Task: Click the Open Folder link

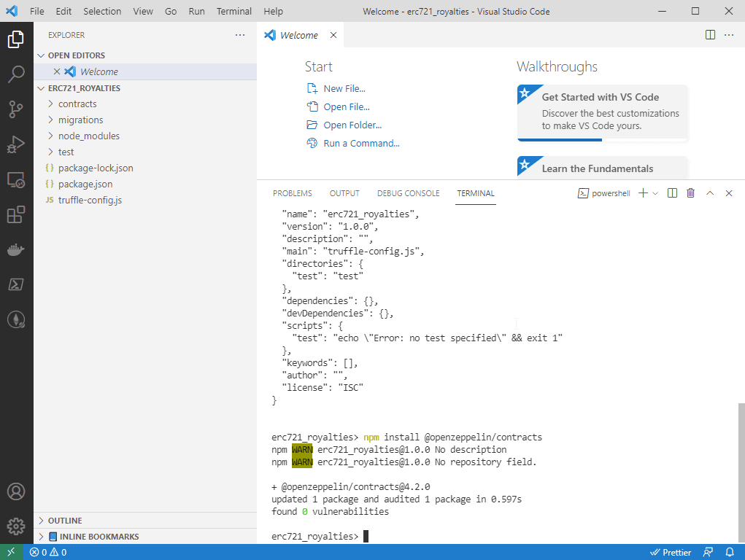Action: tap(352, 125)
